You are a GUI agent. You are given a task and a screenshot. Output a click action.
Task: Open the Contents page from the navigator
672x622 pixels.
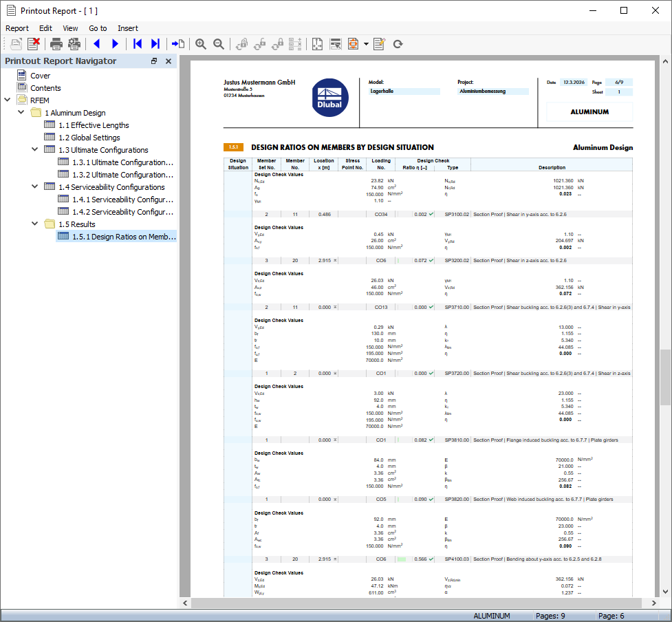point(45,87)
